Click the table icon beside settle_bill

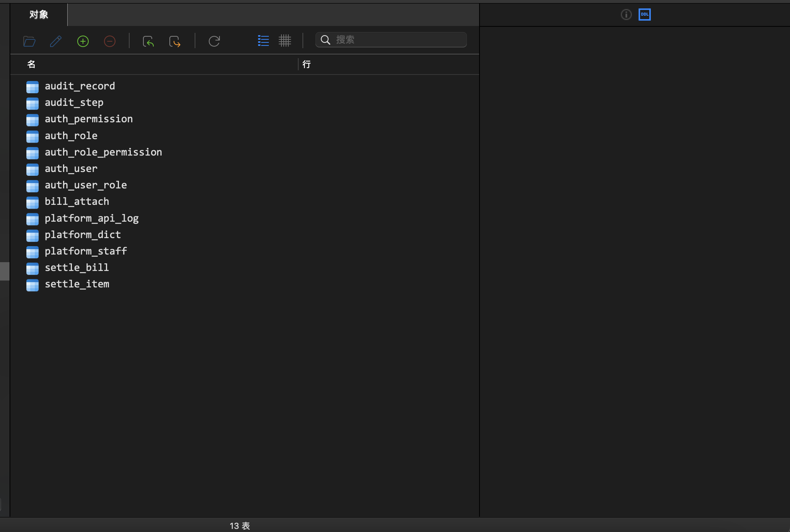[x=32, y=269]
